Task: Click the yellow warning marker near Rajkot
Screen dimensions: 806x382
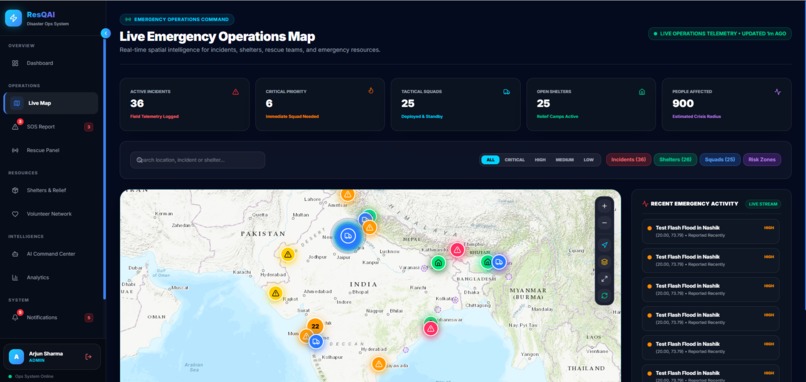Action: pos(276,294)
